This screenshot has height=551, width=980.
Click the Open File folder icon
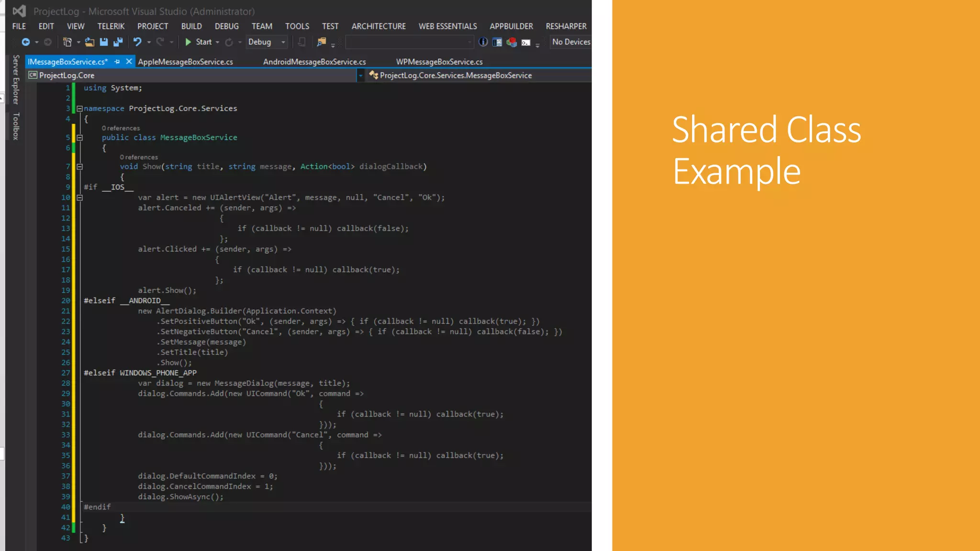[x=89, y=42]
